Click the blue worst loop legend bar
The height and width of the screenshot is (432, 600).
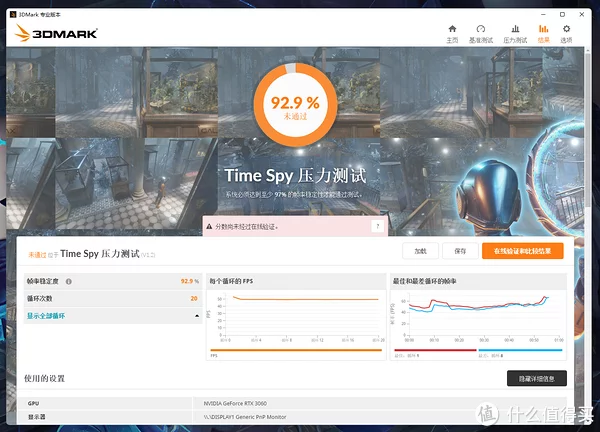click(x=520, y=350)
